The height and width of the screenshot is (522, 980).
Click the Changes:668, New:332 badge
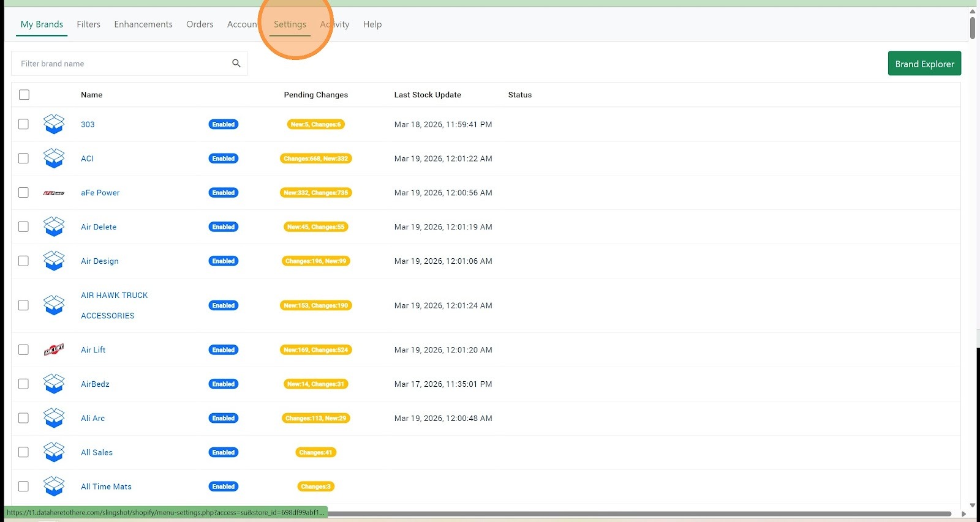(316, 158)
